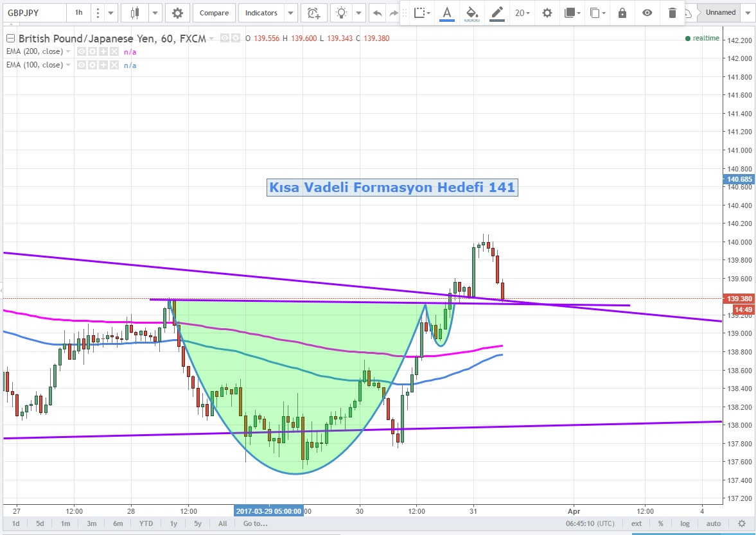Image resolution: width=756 pixels, height=535 pixels.
Task: Open chart properties gear in top toolbar
Action: click(x=177, y=13)
